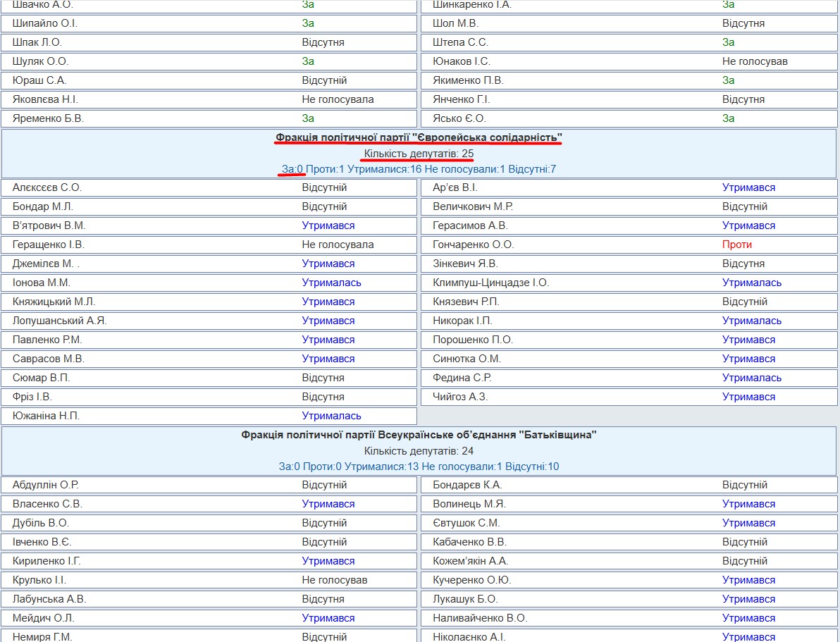
Task: Select deputy Кучеренко О.Ю. name
Action: coord(472,581)
